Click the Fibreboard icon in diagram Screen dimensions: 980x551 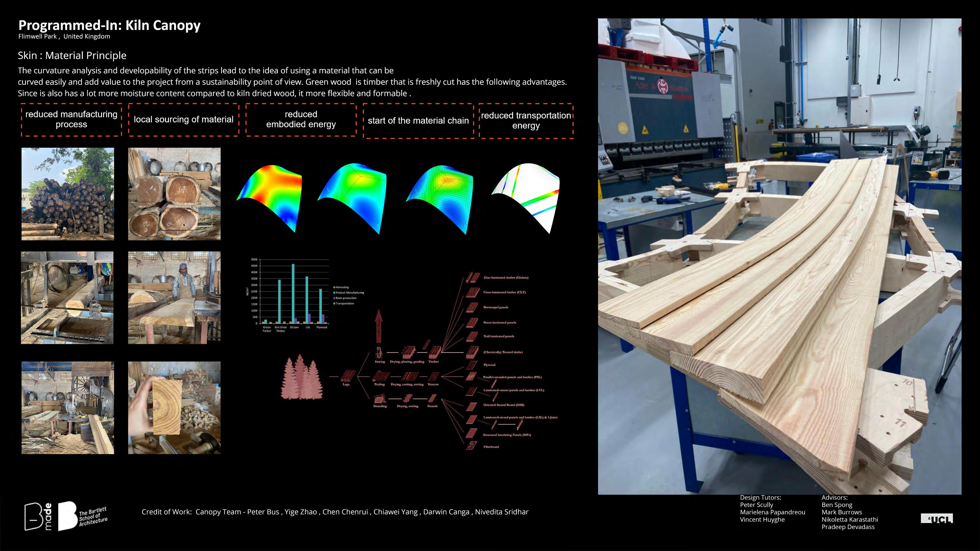tap(472, 446)
